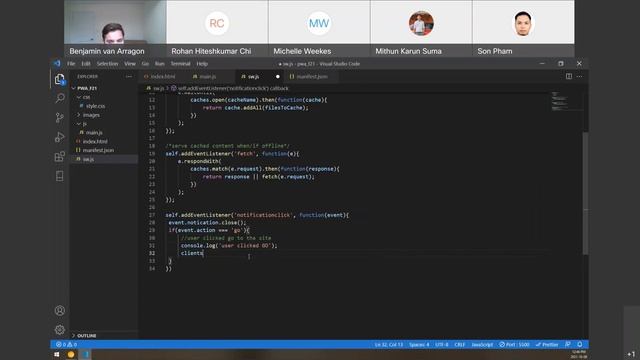Image resolution: width=640 pixels, height=360 pixels.
Task: Click Prettier status bar item
Action: click(x=547, y=344)
